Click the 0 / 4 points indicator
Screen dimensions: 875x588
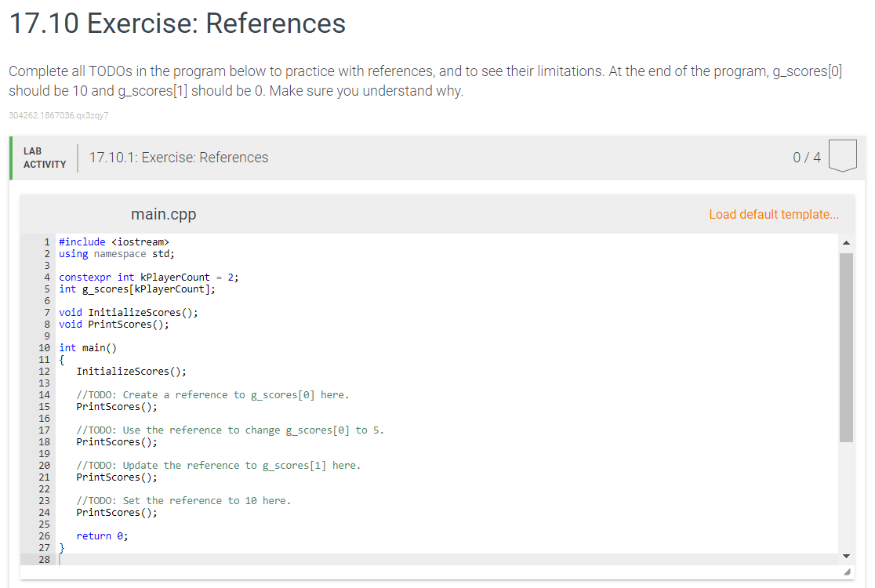point(807,157)
